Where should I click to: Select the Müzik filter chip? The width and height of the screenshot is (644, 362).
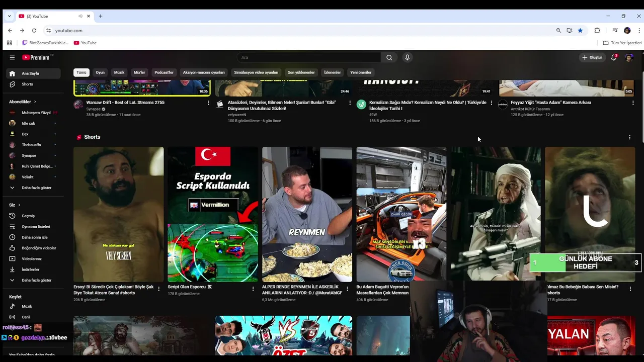coord(119,72)
